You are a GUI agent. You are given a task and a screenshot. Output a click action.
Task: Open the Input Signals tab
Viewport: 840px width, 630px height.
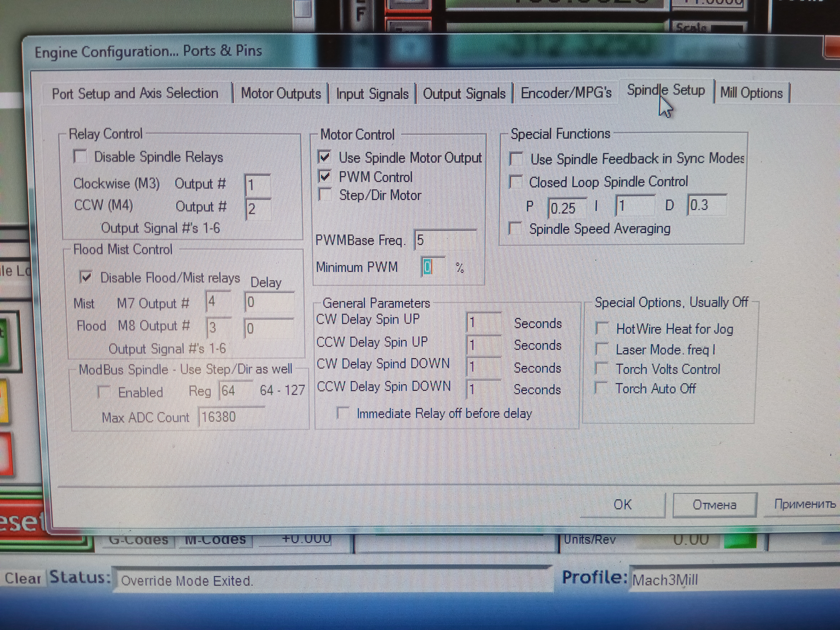coord(372,94)
